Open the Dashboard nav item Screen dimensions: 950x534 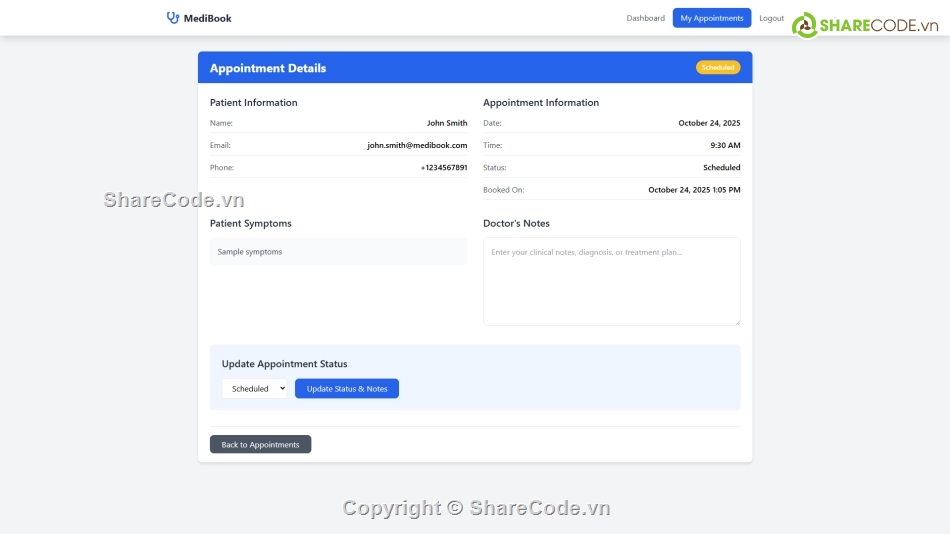(645, 18)
